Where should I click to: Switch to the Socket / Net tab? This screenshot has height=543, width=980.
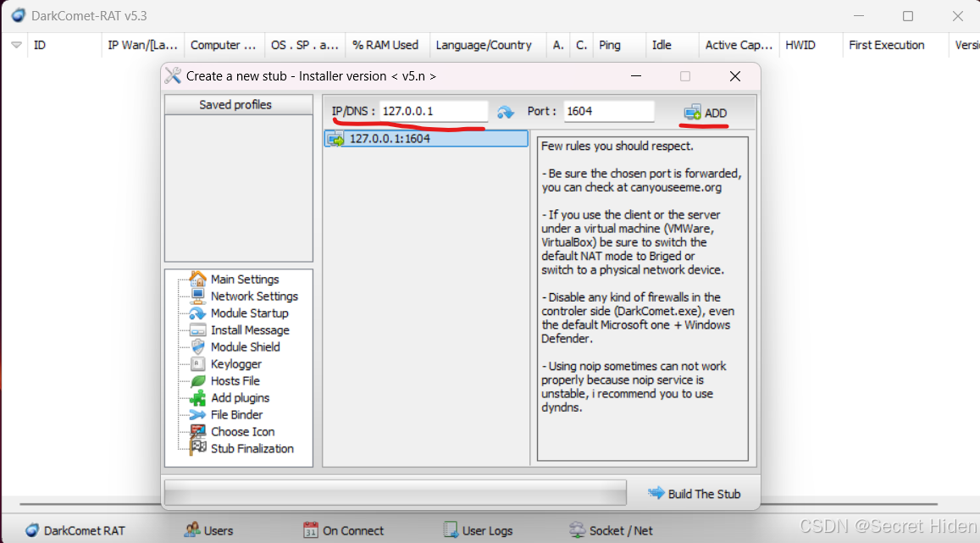click(x=612, y=530)
